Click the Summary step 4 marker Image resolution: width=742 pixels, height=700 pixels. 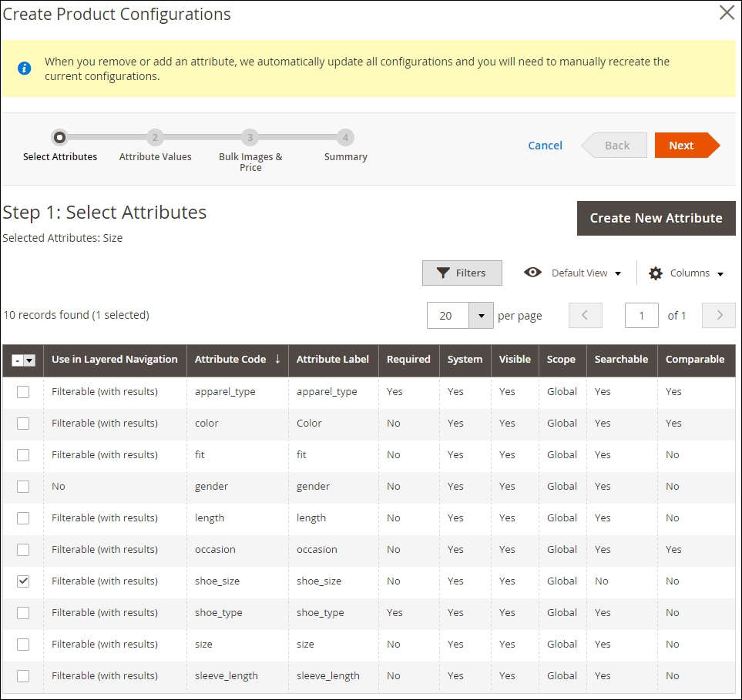click(345, 138)
